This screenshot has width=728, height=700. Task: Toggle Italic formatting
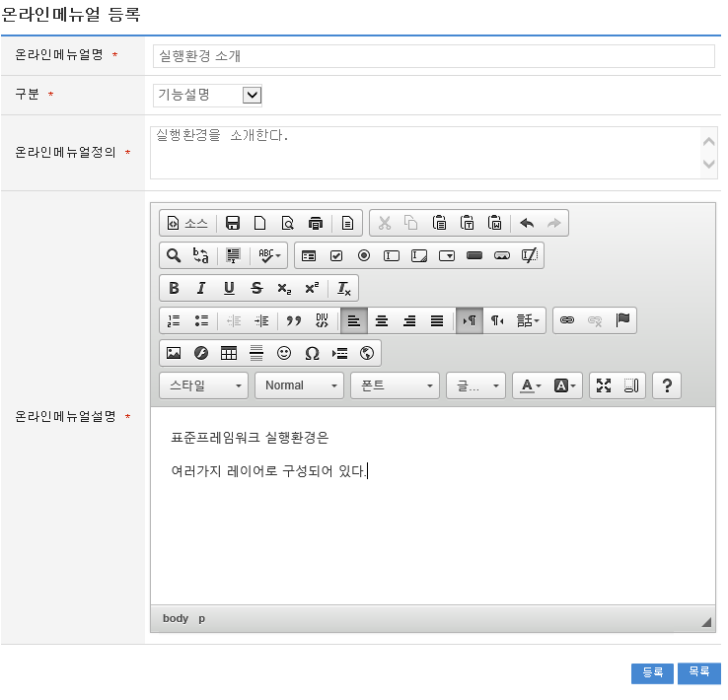pos(201,288)
